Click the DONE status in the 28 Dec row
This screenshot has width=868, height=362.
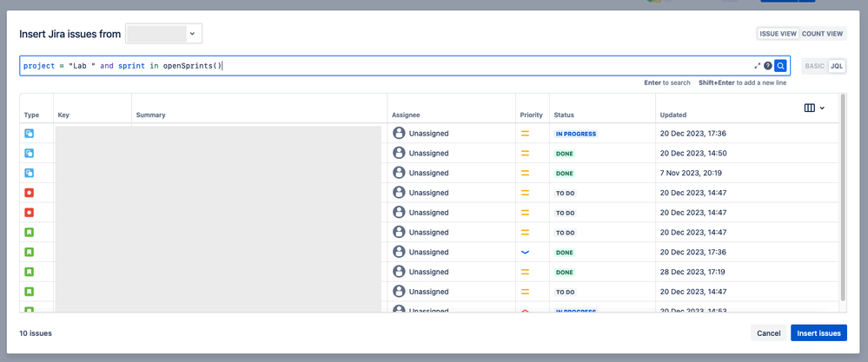[565, 272]
